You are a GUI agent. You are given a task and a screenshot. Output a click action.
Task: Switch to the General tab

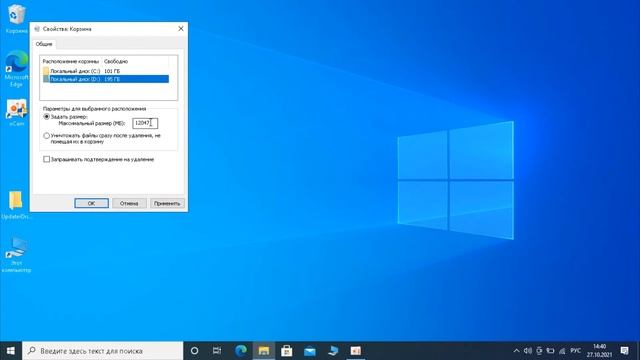pyautogui.click(x=44, y=44)
